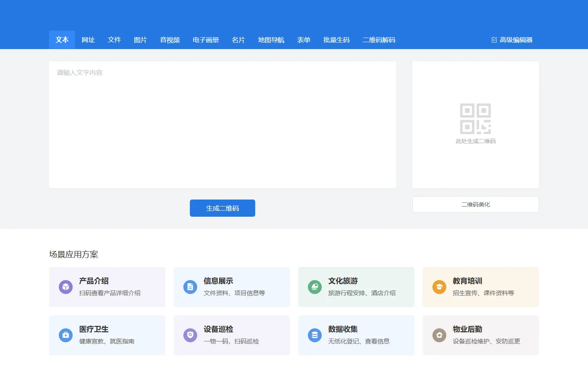Select the 文本 tab

[62, 40]
